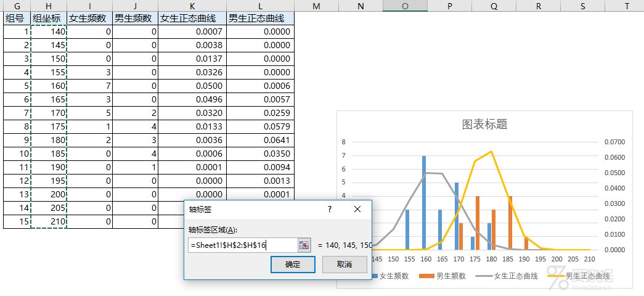Click the help question mark in dialog
The width and height of the screenshot is (644, 296).
329,209
